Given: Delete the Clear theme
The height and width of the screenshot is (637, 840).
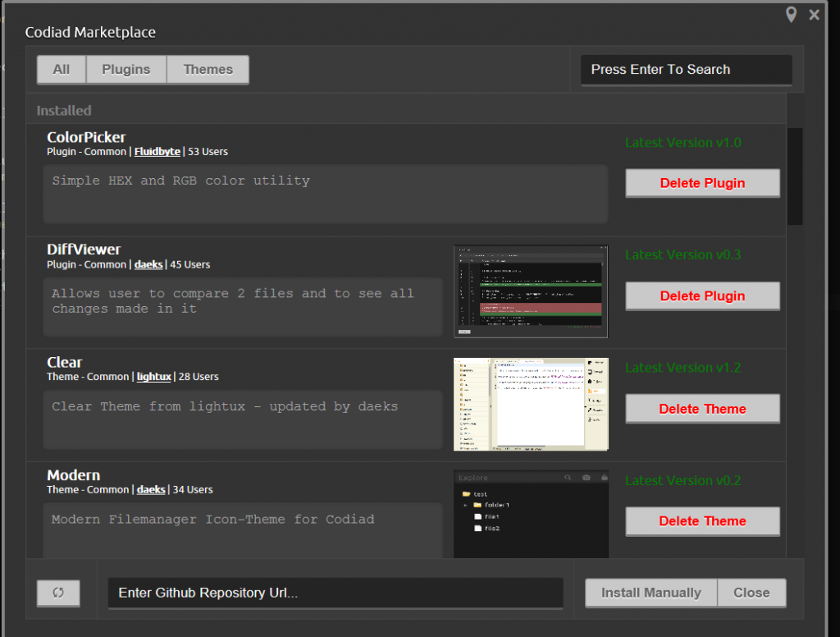Looking at the screenshot, I should coord(702,409).
